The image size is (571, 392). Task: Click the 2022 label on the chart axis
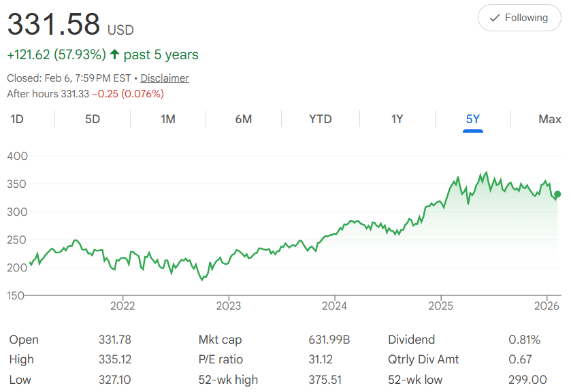(123, 306)
